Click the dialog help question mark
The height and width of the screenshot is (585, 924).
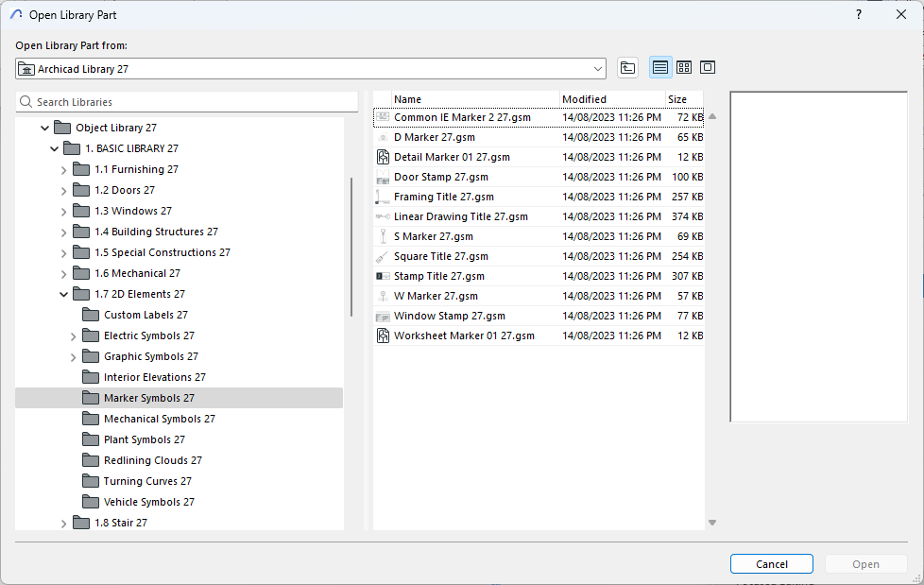coord(859,15)
